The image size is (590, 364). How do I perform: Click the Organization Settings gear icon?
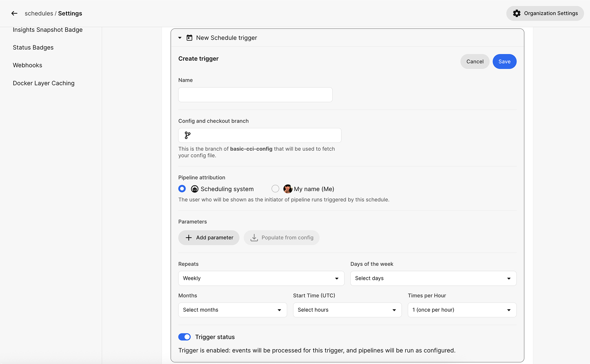point(516,14)
